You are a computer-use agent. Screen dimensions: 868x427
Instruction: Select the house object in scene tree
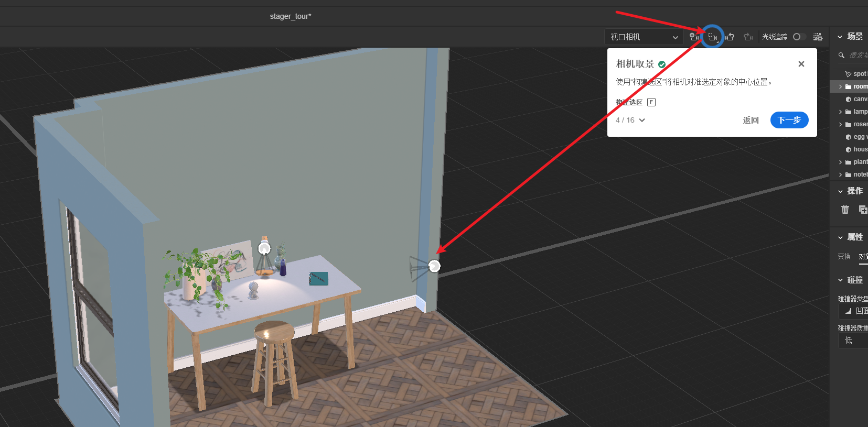click(856, 149)
